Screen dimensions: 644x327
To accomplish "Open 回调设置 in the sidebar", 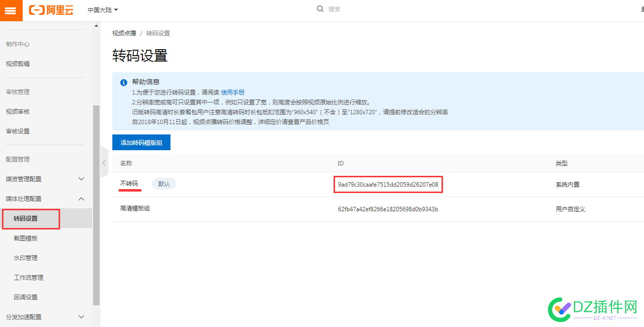I will (26, 297).
